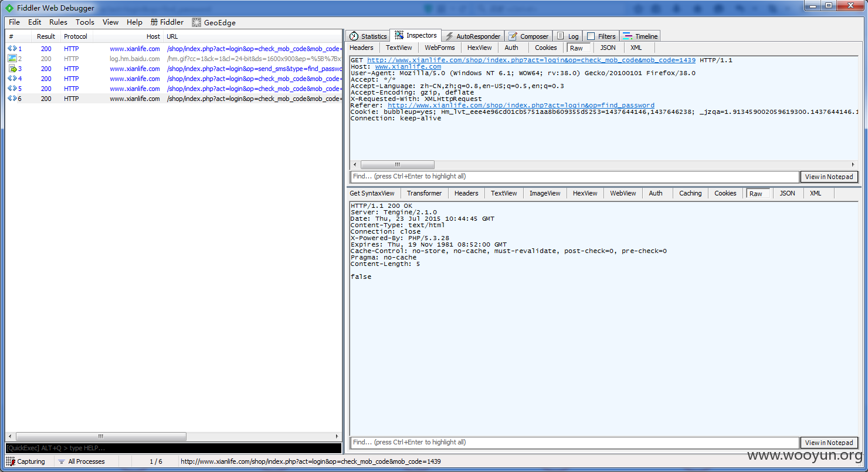
Task: Click the session 4 HTTP icon
Action: 12,79
